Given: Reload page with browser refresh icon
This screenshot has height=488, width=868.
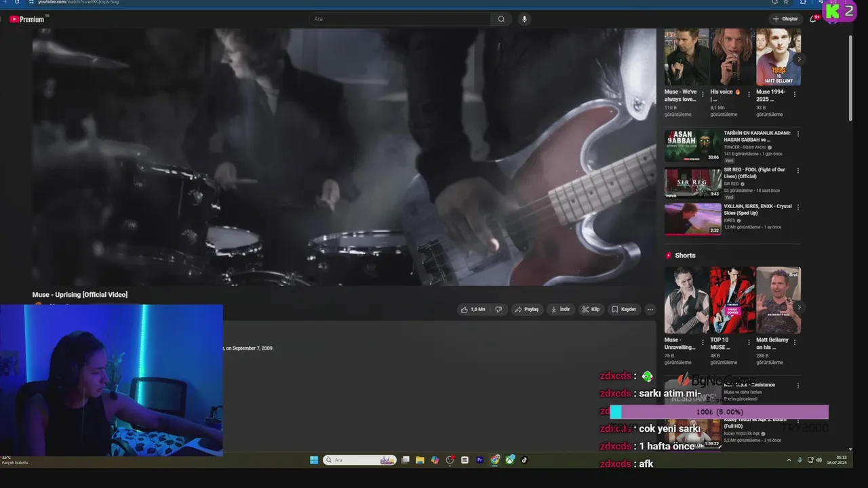Looking at the screenshot, I should [17, 2].
